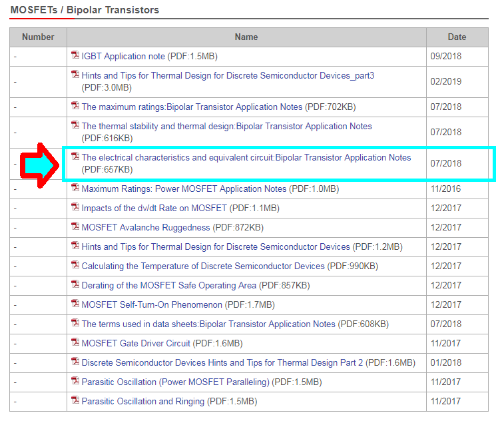Open Discrete Semiconductor Devices Thermal Design Part 2
Viewport: 504px width, 421px height.
pos(222,362)
